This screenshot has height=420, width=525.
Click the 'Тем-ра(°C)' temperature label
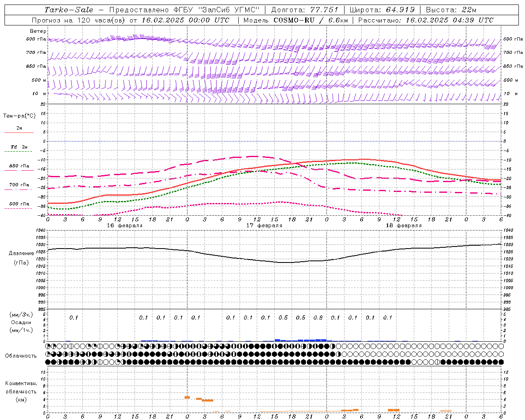pos(19,116)
